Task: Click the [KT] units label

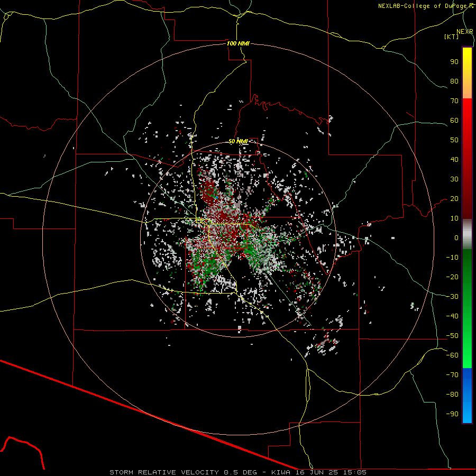Action: (451, 36)
